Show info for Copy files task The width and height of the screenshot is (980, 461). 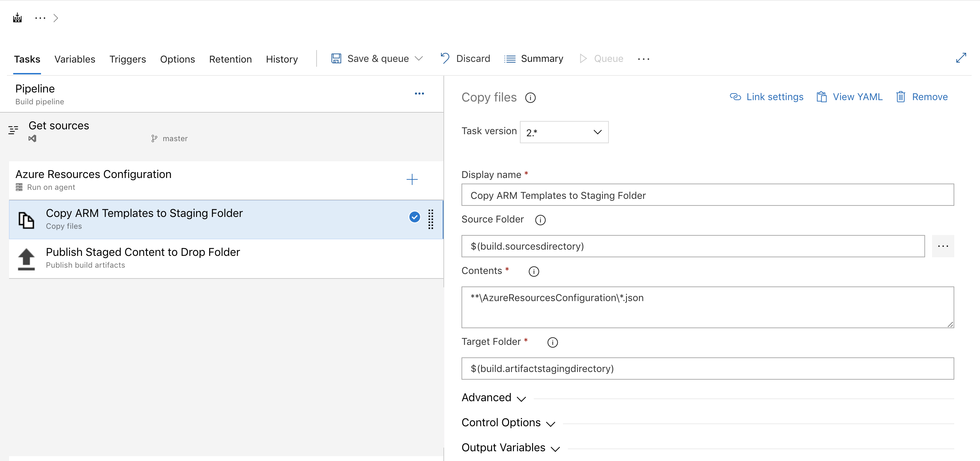(x=530, y=98)
